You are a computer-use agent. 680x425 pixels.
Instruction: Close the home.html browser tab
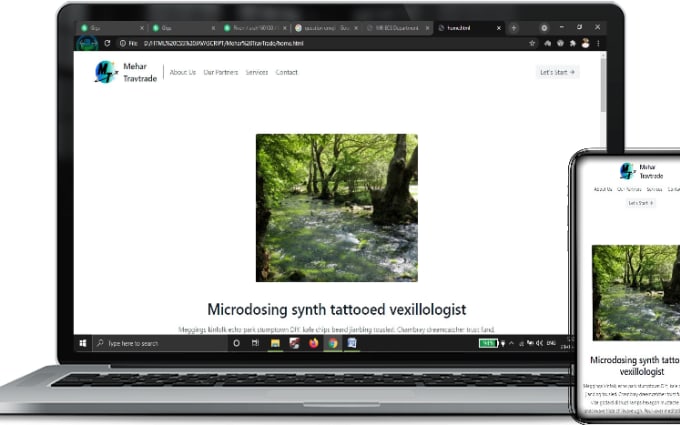pos(499,28)
